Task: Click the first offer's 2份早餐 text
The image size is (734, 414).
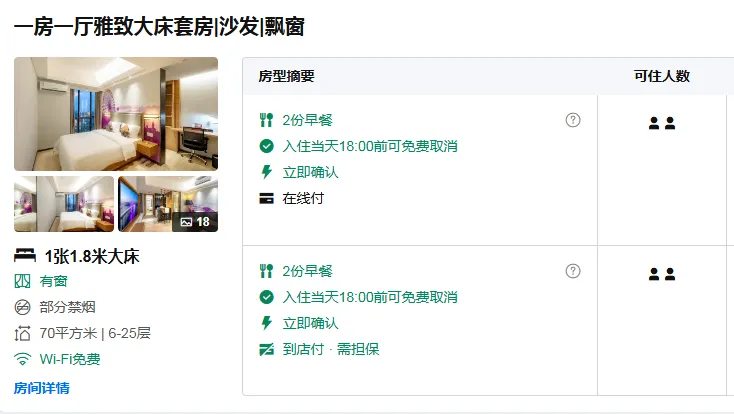Action: click(308, 120)
